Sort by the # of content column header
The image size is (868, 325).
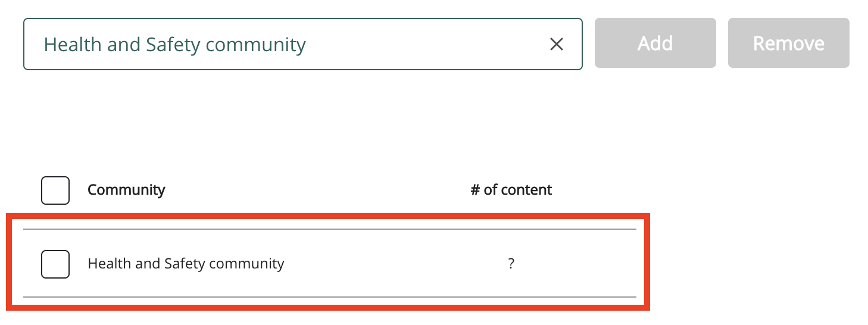(x=511, y=190)
